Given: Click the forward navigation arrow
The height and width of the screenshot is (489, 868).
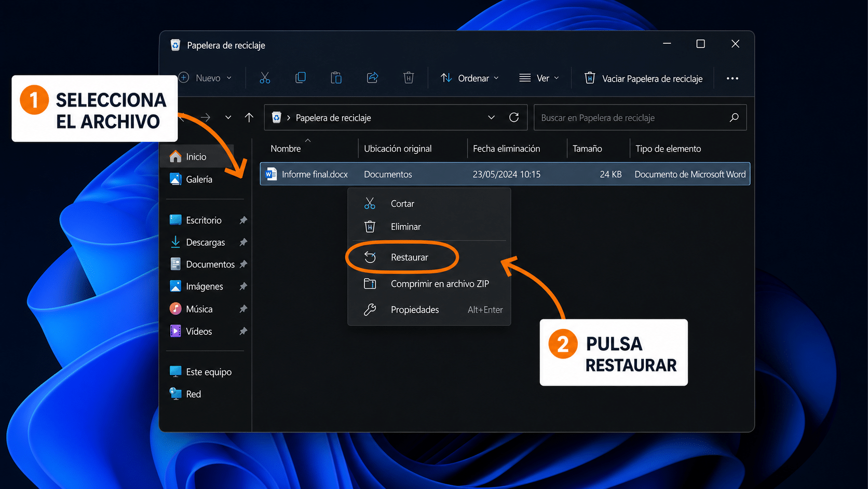Looking at the screenshot, I should pos(206,117).
